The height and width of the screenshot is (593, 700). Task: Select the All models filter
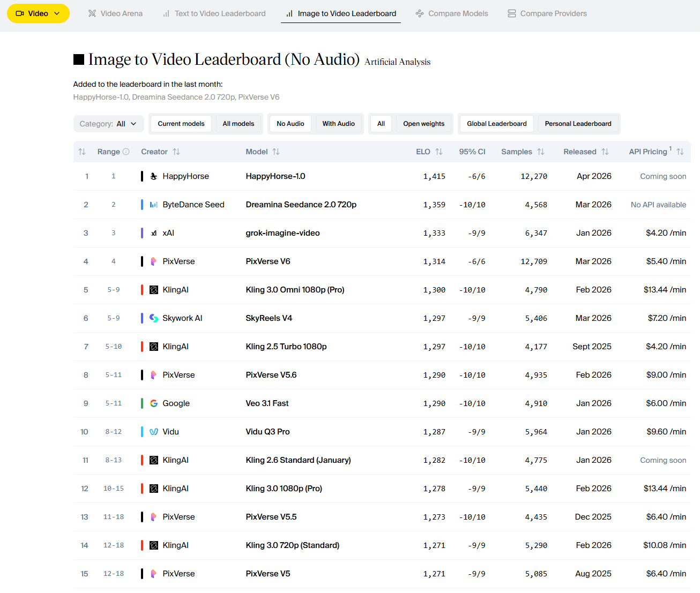(x=238, y=123)
